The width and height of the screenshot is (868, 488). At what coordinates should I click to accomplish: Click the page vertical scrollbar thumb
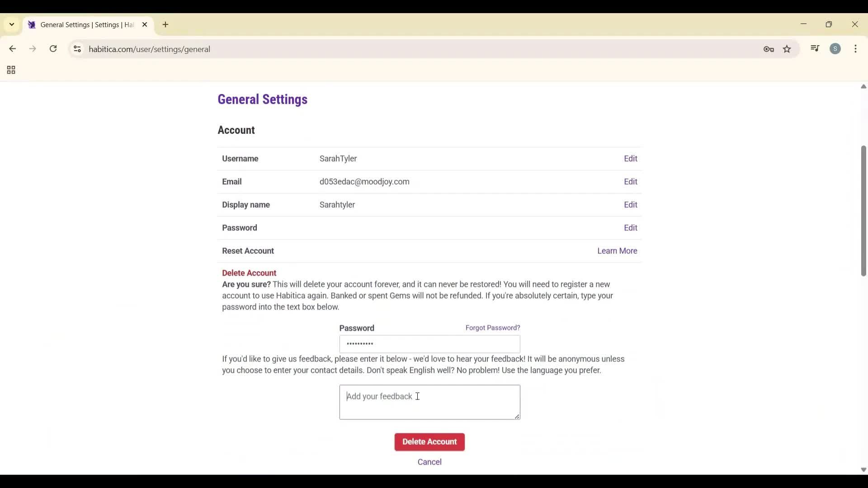click(x=863, y=210)
